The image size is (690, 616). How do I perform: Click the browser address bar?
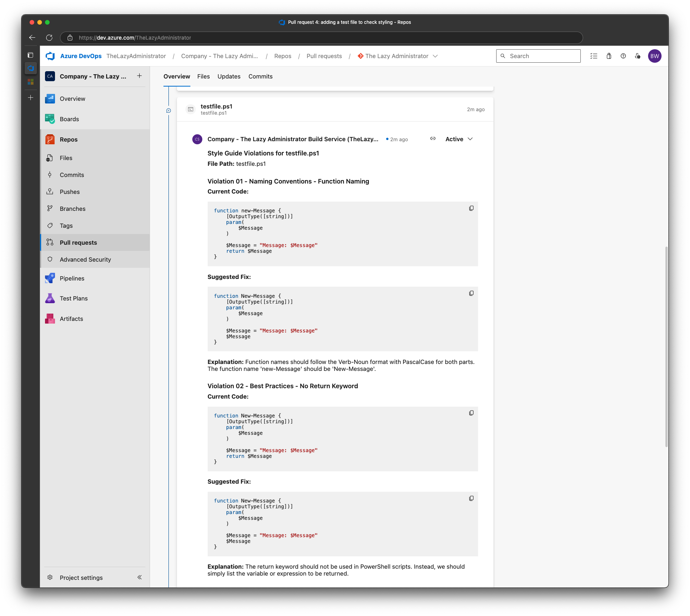coord(321,38)
